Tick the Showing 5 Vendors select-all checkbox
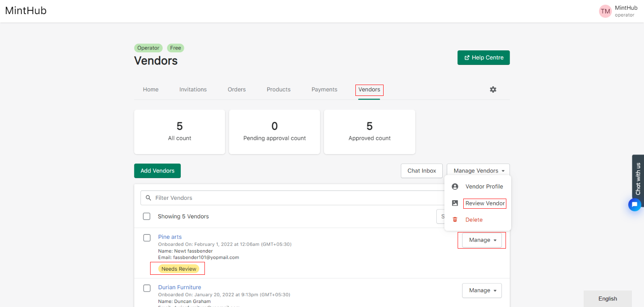Image resolution: width=644 pixels, height=307 pixels. pos(147,216)
